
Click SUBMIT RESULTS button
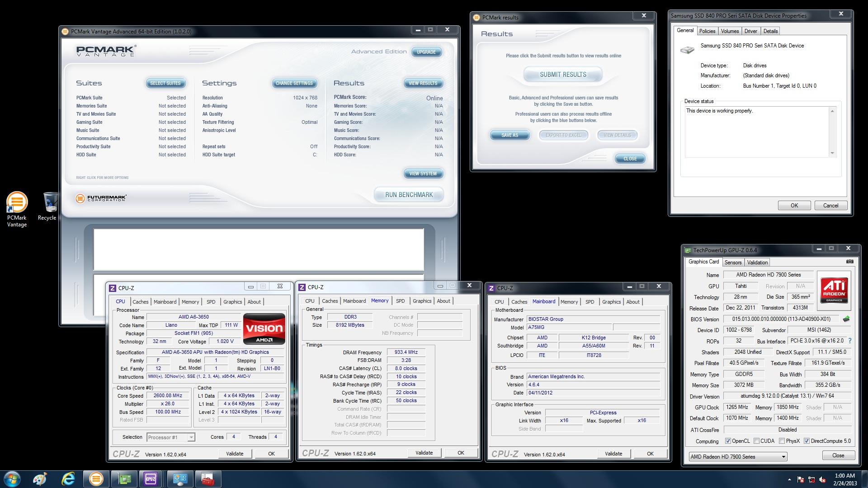coord(563,75)
